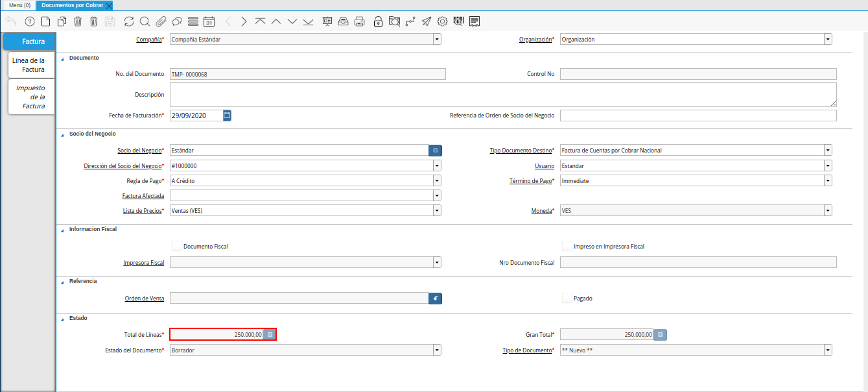This screenshot has width=868, height=392.
Task: Open the Regla de Pago dropdown
Action: point(437,180)
